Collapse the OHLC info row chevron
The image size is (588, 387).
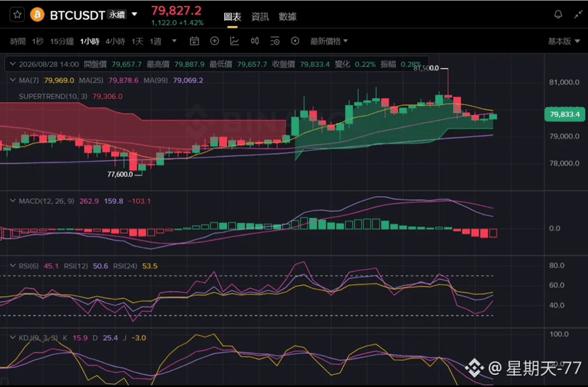click(x=13, y=64)
